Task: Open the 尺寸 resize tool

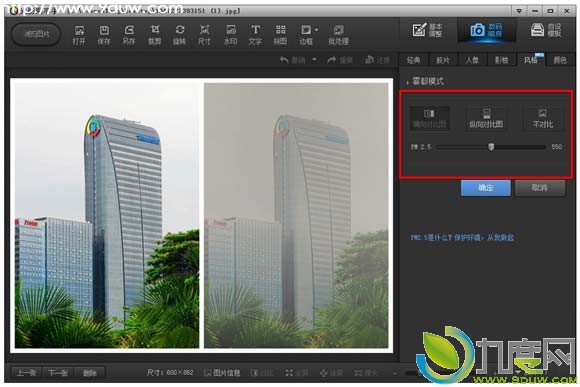Action: [204, 35]
